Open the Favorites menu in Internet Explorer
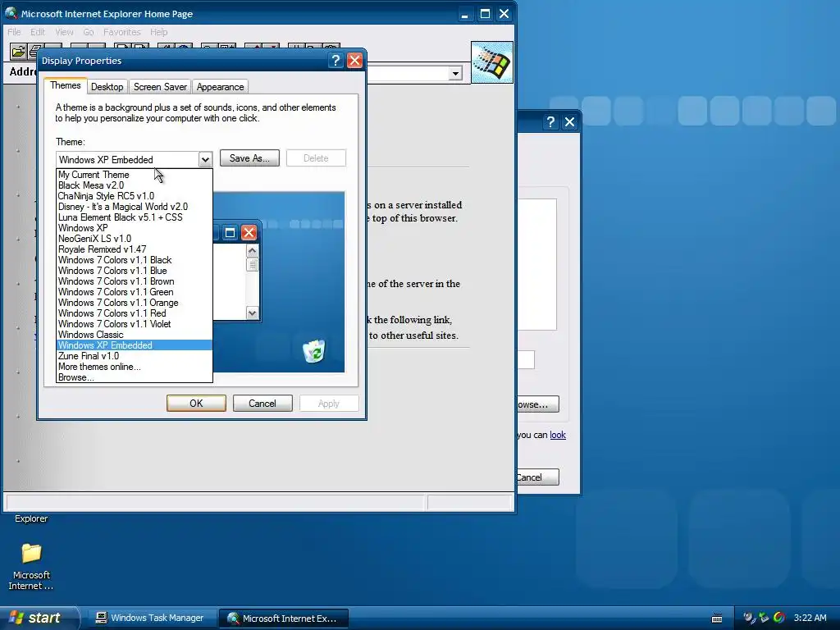This screenshot has height=630, width=840. click(x=122, y=32)
